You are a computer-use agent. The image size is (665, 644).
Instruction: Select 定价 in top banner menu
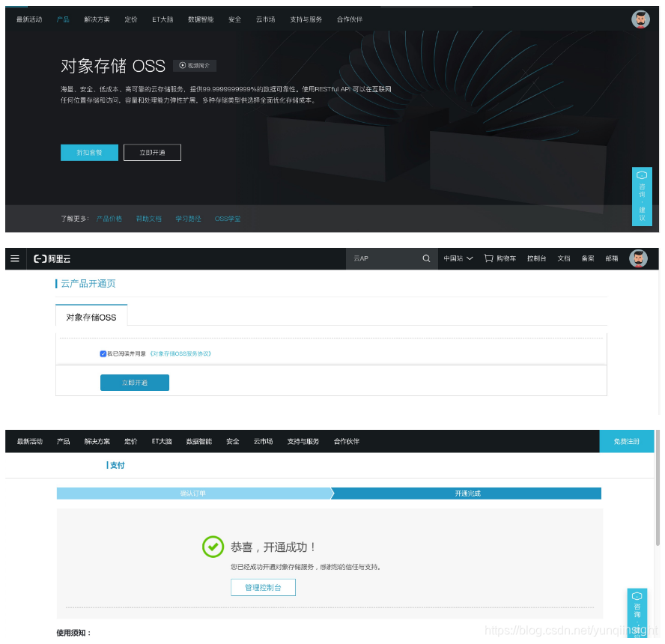coord(131,19)
